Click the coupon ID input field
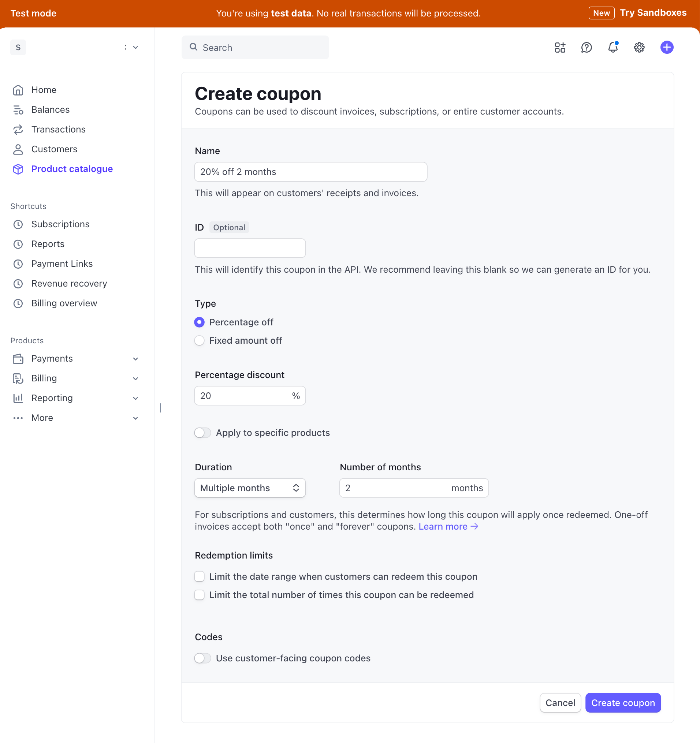This screenshot has height=743, width=700. [250, 248]
